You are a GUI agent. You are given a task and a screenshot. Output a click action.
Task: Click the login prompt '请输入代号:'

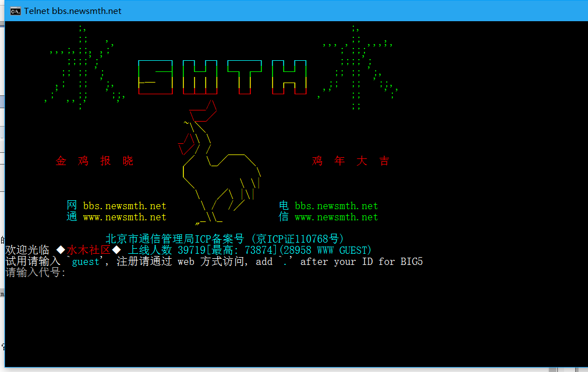[36, 273]
